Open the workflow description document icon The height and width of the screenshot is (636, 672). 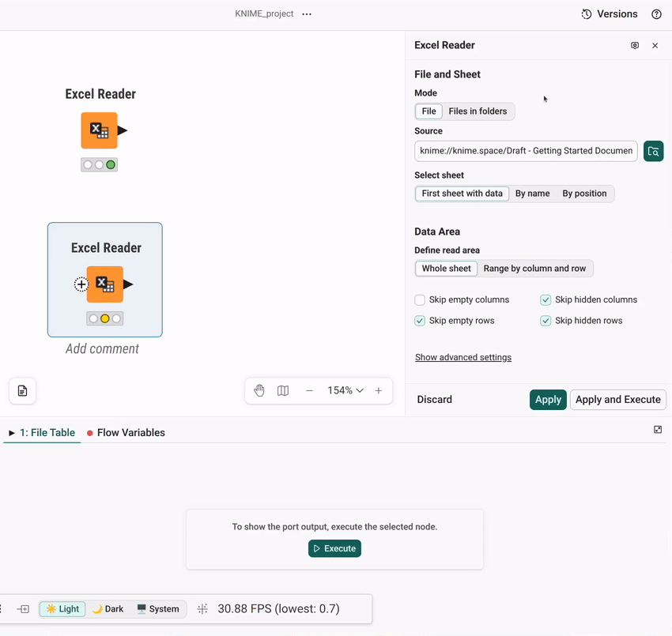tap(22, 390)
